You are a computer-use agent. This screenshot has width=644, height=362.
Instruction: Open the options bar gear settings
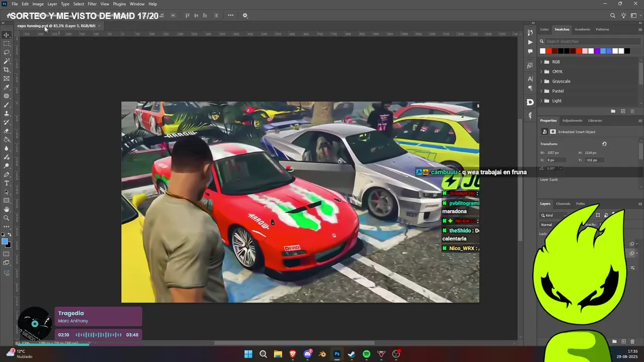click(245, 16)
